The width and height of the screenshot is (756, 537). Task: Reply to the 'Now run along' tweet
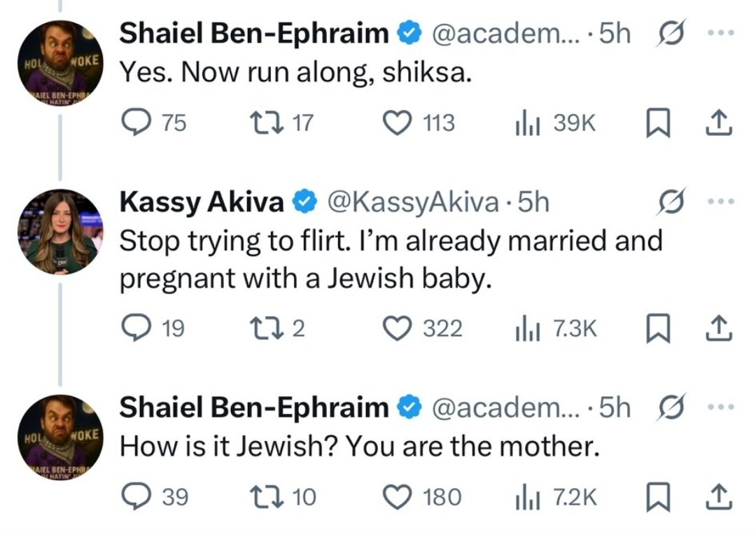coord(134,123)
